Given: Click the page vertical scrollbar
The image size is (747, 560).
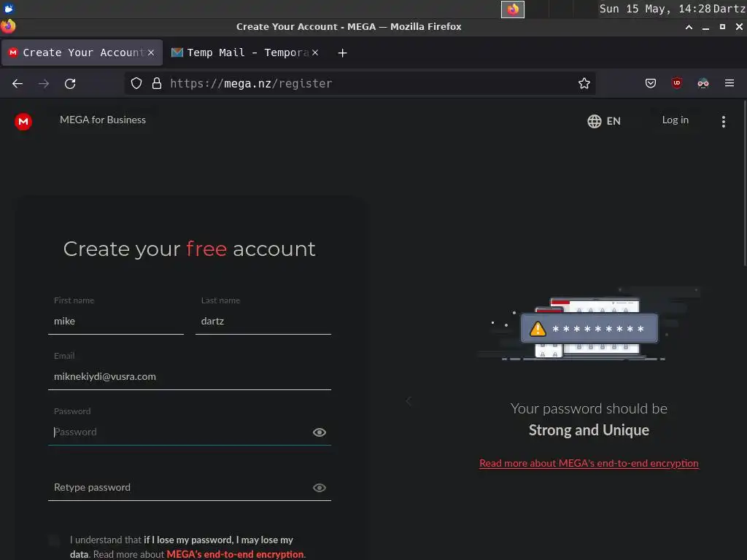Looking at the screenshot, I should click(x=744, y=183).
